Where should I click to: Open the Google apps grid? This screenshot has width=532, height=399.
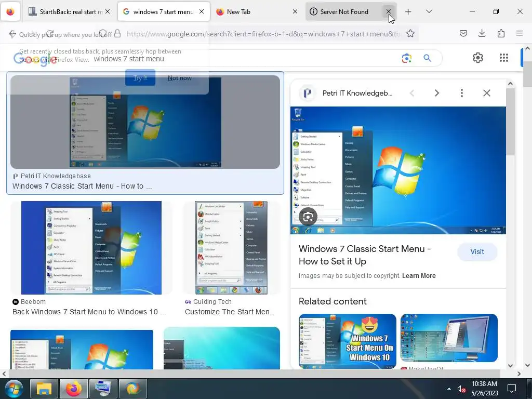click(504, 58)
